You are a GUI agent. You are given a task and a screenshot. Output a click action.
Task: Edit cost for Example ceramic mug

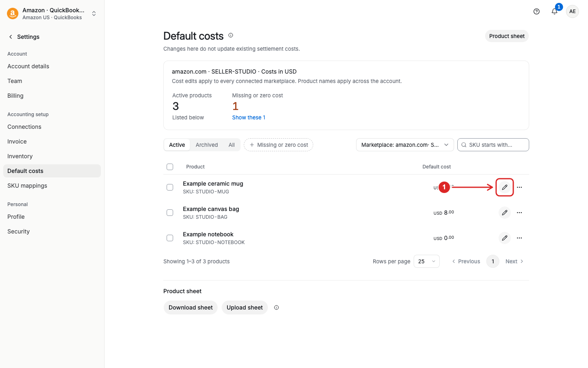point(505,187)
